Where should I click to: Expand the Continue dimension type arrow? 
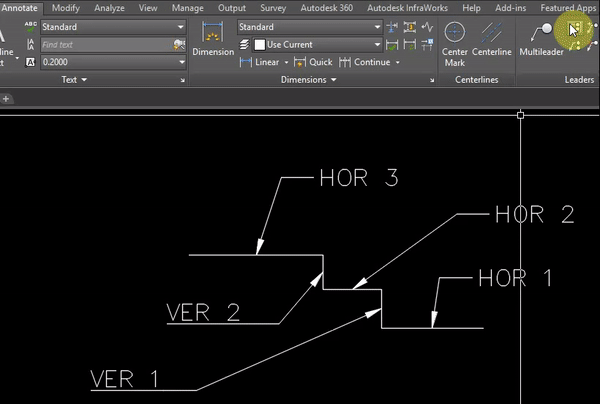coord(398,62)
